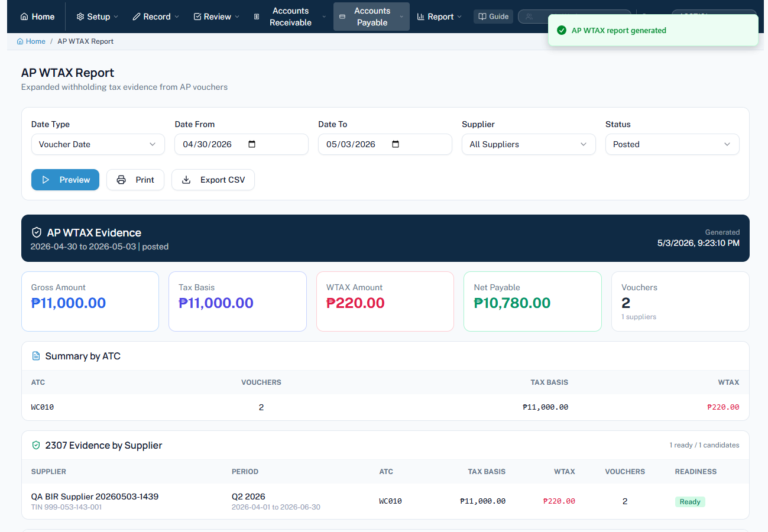Expand the Accounts Receivable chevron

tap(324, 17)
